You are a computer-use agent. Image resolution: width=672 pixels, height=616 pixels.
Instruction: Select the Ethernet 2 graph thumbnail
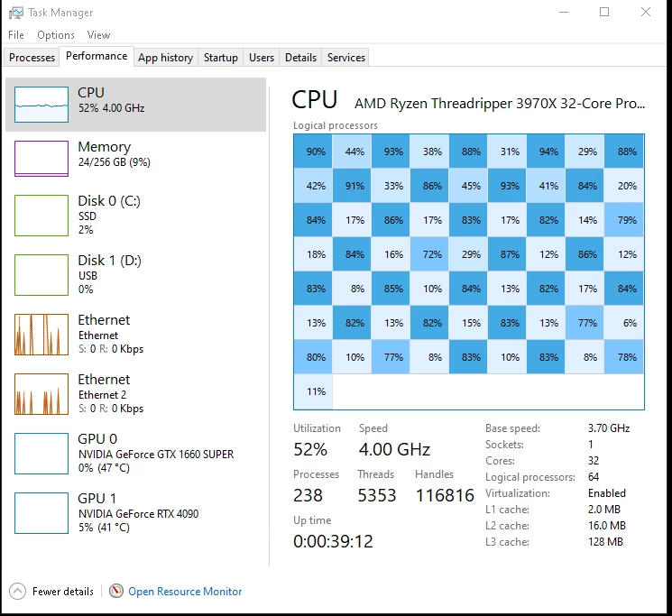tap(41, 394)
